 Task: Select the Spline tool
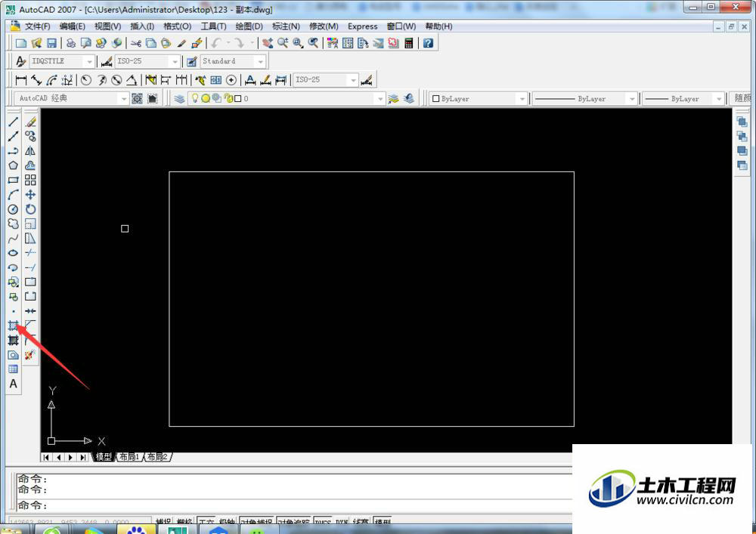pyautogui.click(x=13, y=239)
